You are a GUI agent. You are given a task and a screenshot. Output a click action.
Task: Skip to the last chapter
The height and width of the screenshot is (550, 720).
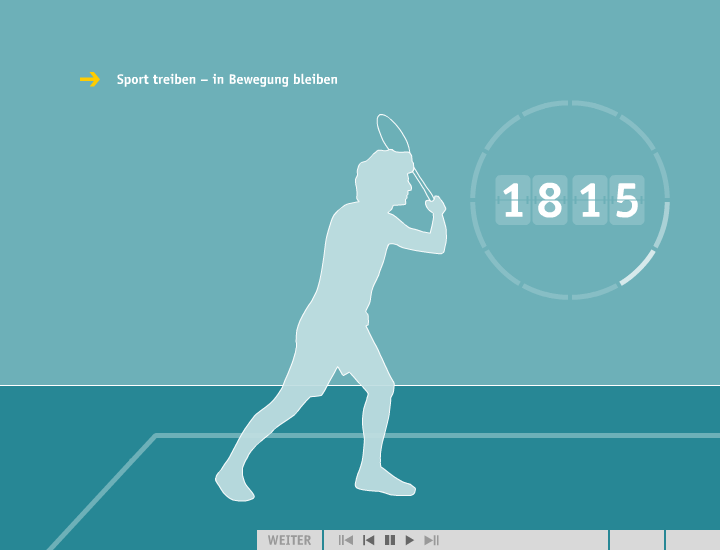point(432,540)
